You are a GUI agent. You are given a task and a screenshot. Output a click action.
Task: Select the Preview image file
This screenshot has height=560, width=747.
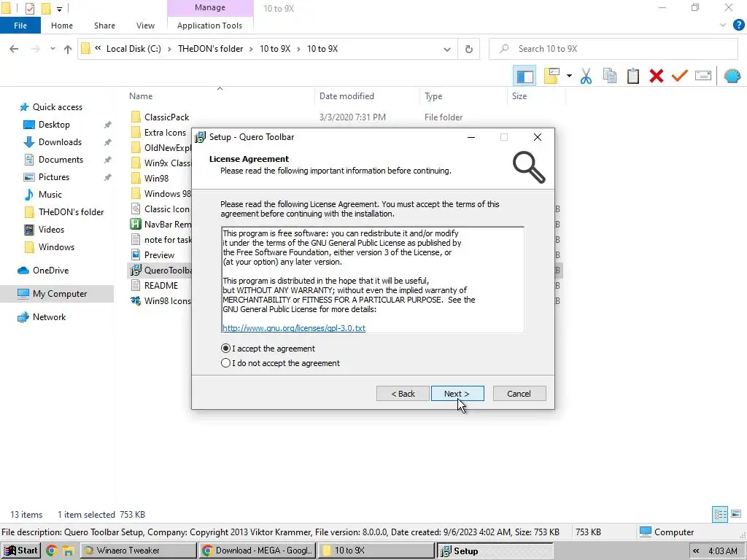(x=159, y=254)
